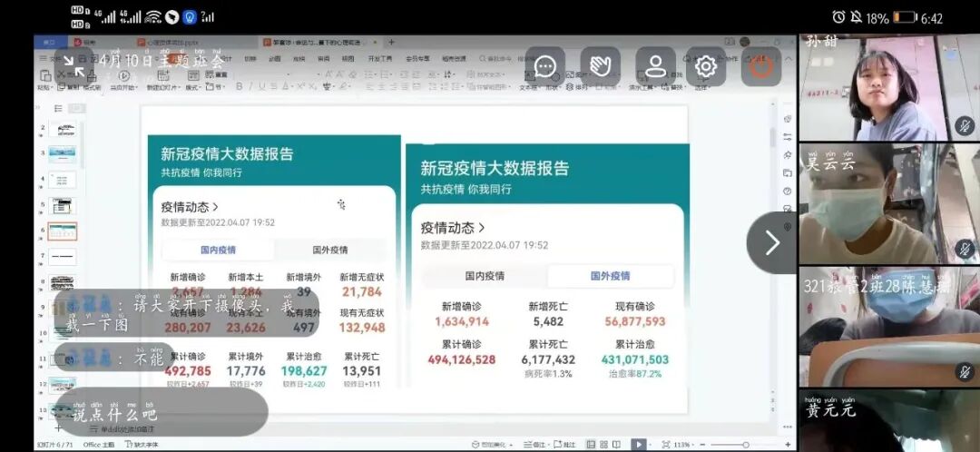Tap muted microphone icon on 陈慧's tile
The image size is (980, 452).
coord(965,372)
